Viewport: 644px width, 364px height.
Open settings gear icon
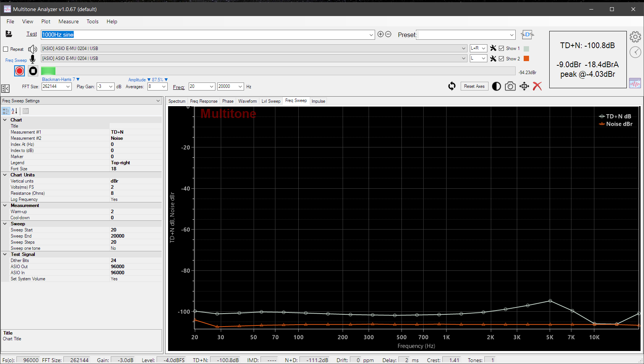tap(635, 37)
